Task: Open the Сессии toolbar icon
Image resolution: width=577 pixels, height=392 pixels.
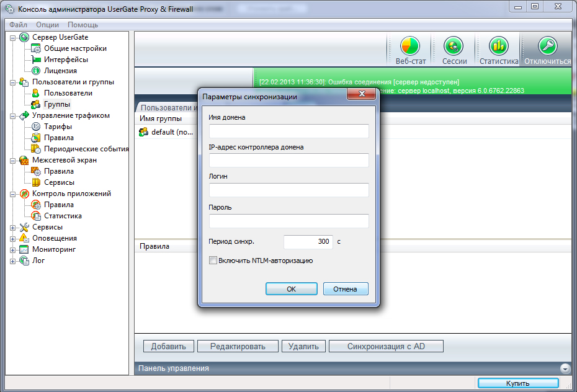Action: (x=454, y=46)
